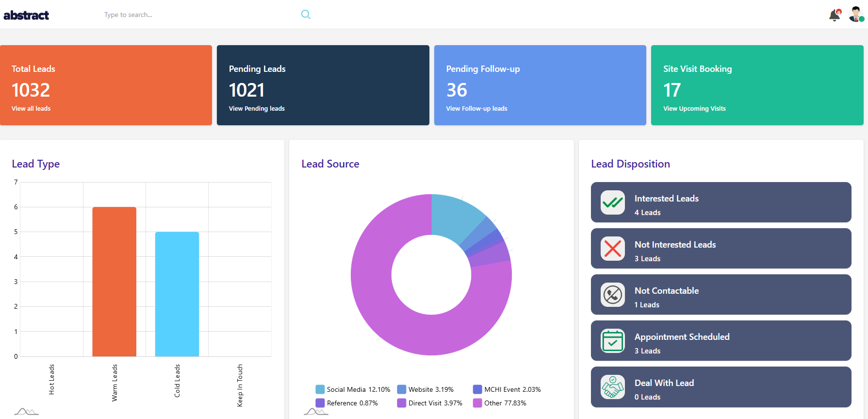868x419 pixels.
Task: Open View all leads link
Action: coord(31,109)
